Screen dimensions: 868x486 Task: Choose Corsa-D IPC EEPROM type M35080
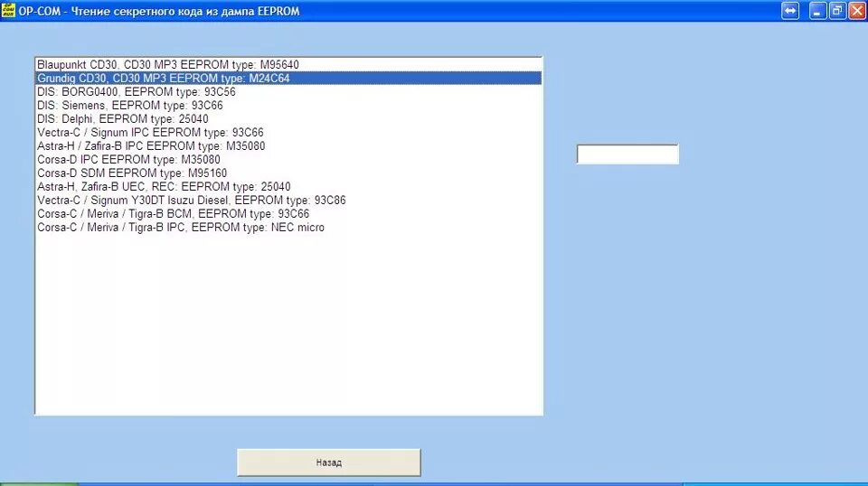click(x=288, y=159)
